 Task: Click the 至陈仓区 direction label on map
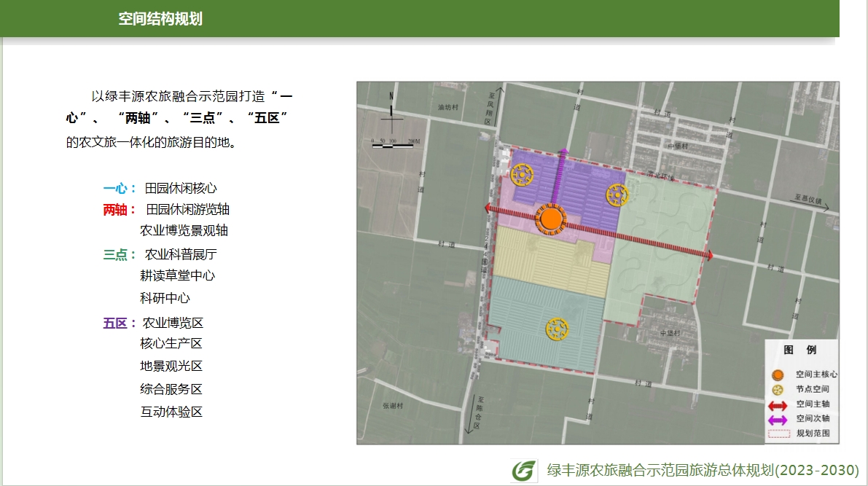pos(478,412)
